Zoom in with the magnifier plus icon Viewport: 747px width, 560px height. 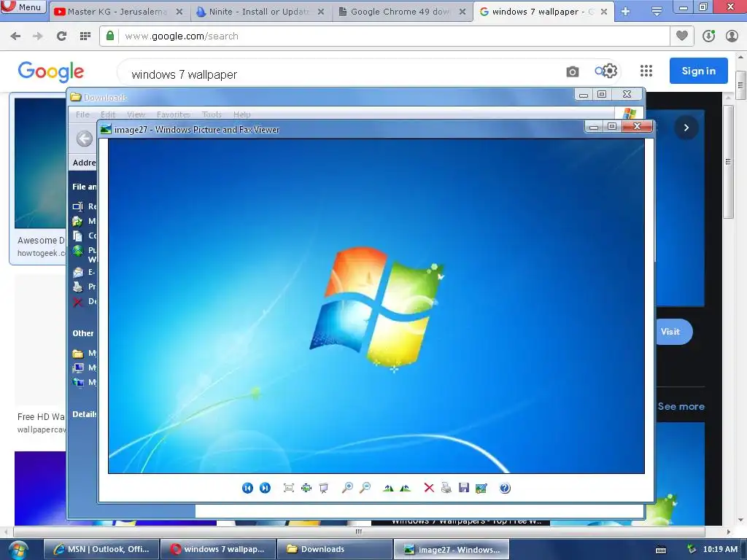tap(348, 487)
